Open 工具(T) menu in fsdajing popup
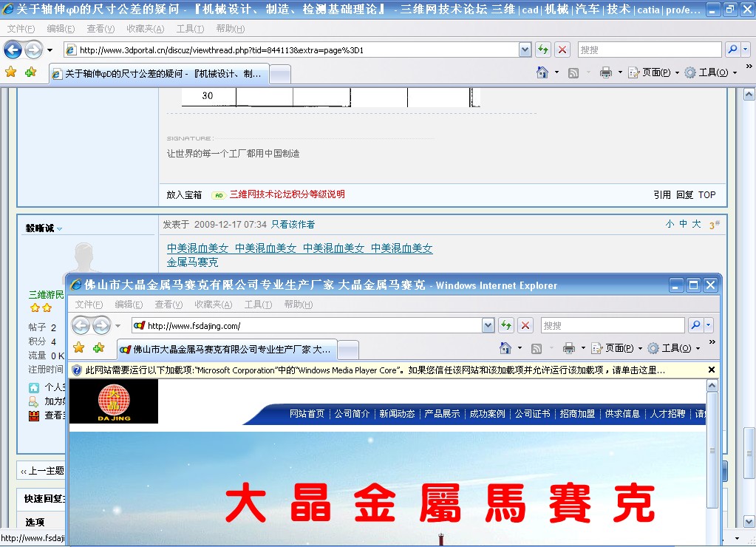The image size is (756, 547). tap(258, 305)
